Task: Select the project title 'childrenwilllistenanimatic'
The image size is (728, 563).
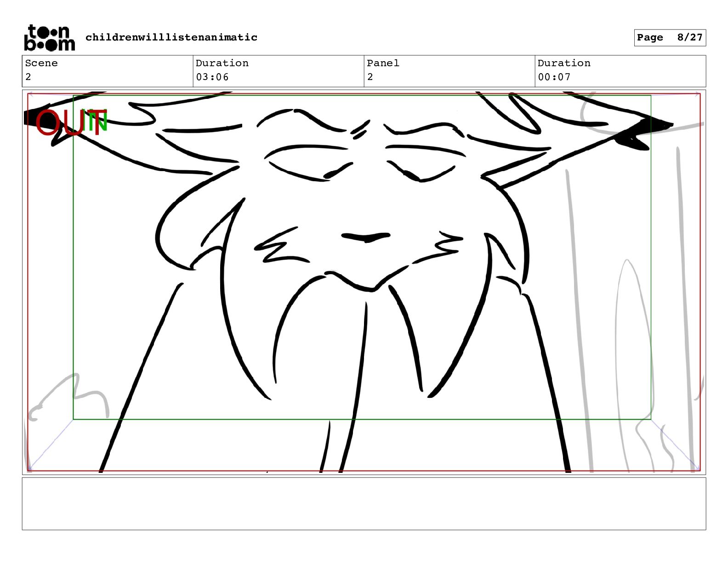Action: coord(171,37)
